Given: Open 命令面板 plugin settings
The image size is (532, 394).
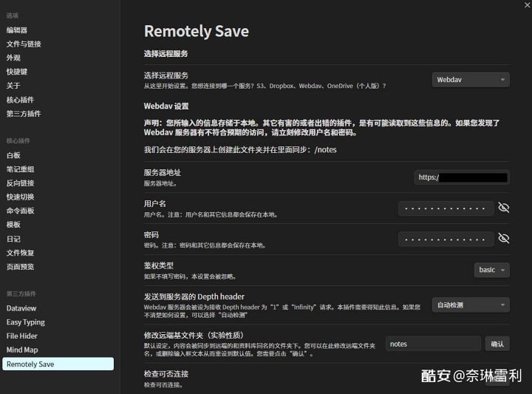Looking at the screenshot, I should [21, 211].
